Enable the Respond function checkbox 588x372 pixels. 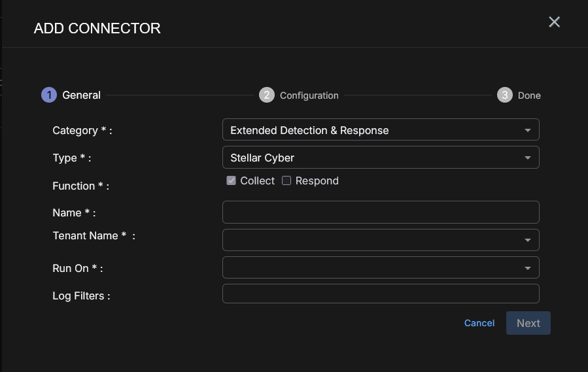286,181
